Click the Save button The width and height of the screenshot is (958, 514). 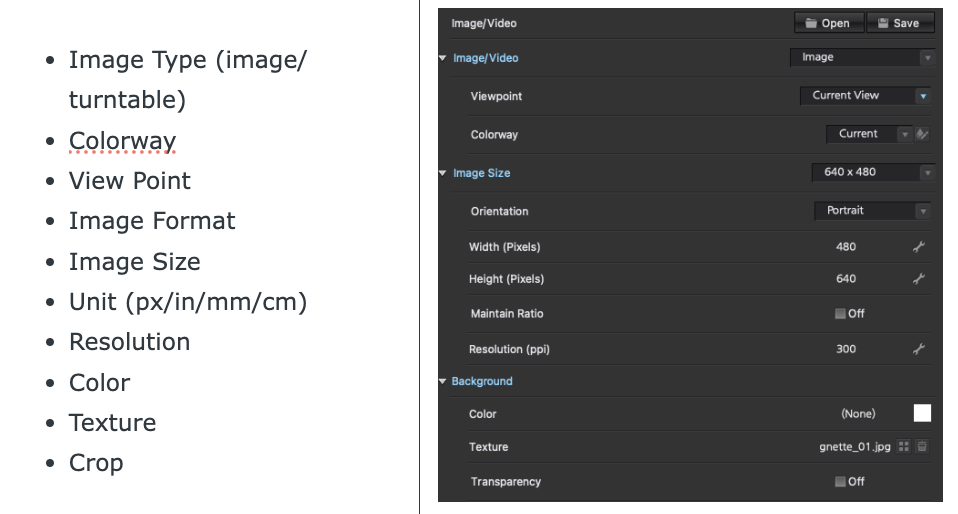[900, 23]
